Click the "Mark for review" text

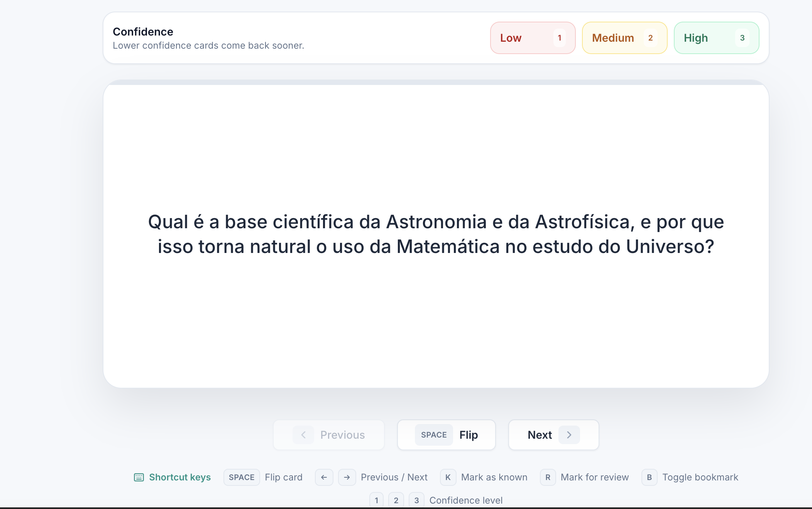595,477
